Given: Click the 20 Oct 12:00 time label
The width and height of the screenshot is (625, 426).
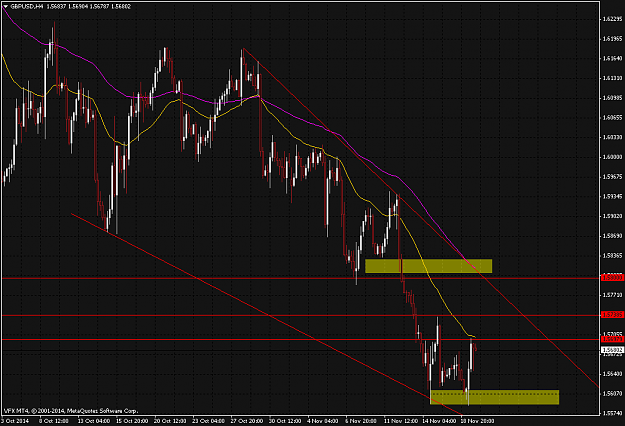Looking at the screenshot, I should tap(170, 421).
